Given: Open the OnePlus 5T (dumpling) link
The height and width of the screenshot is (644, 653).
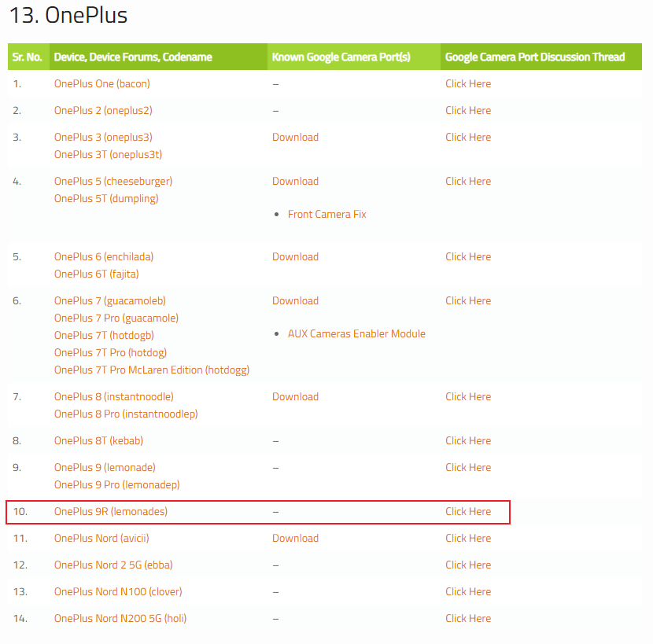Looking at the screenshot, I should [106, 199].
